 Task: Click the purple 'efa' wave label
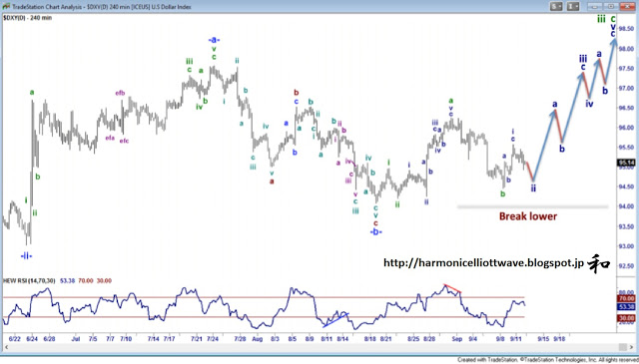(x=110, y=138)
